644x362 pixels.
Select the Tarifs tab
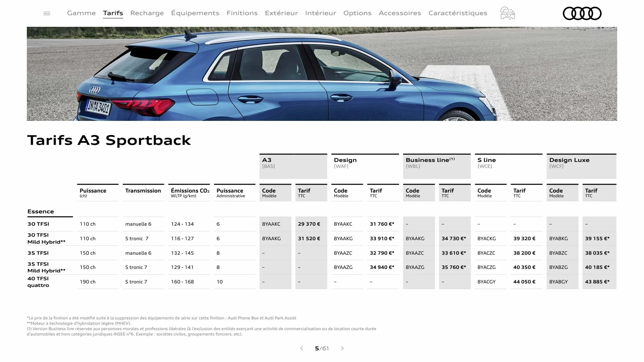tap(113, 13)
